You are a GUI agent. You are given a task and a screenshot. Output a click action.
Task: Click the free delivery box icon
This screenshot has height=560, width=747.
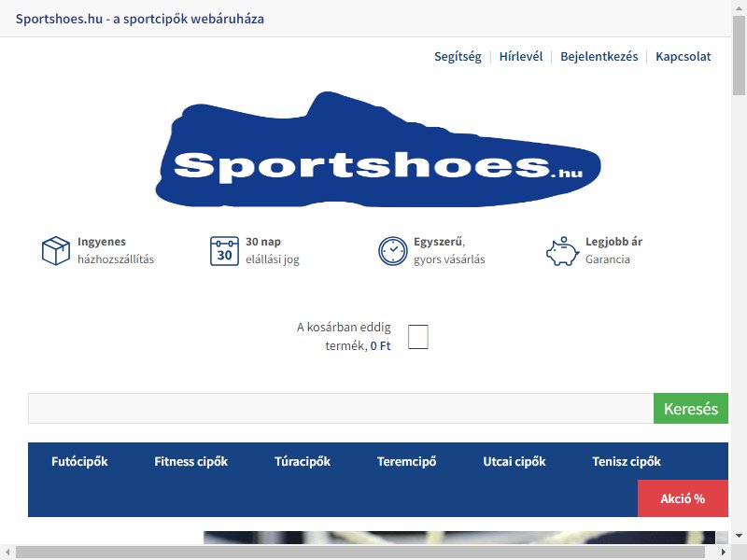tap(56, 250)
